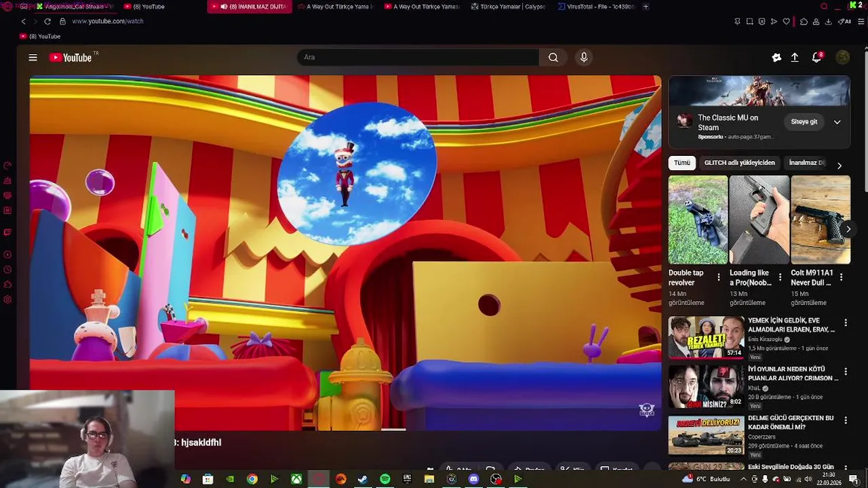This screenshot has width=868, height=488.
Task: Open the Enis Kirazoglu channel name
Action: 766,340
